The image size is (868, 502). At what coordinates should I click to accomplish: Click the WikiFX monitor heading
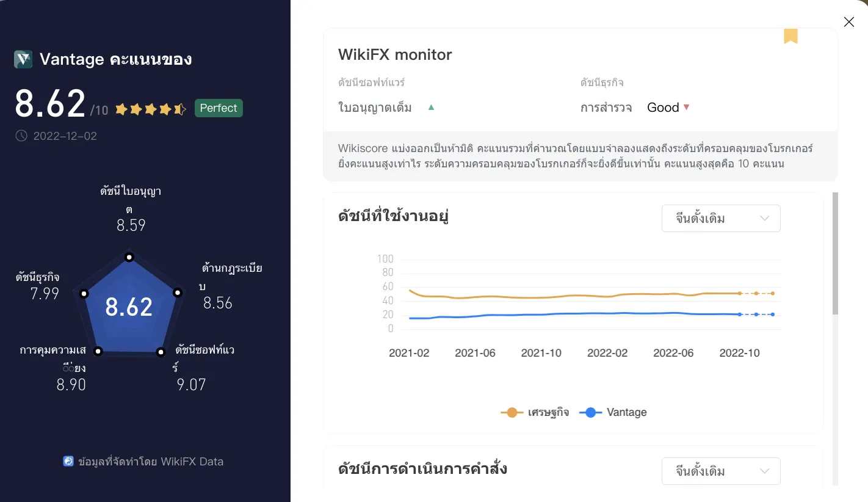coord(395,54)
